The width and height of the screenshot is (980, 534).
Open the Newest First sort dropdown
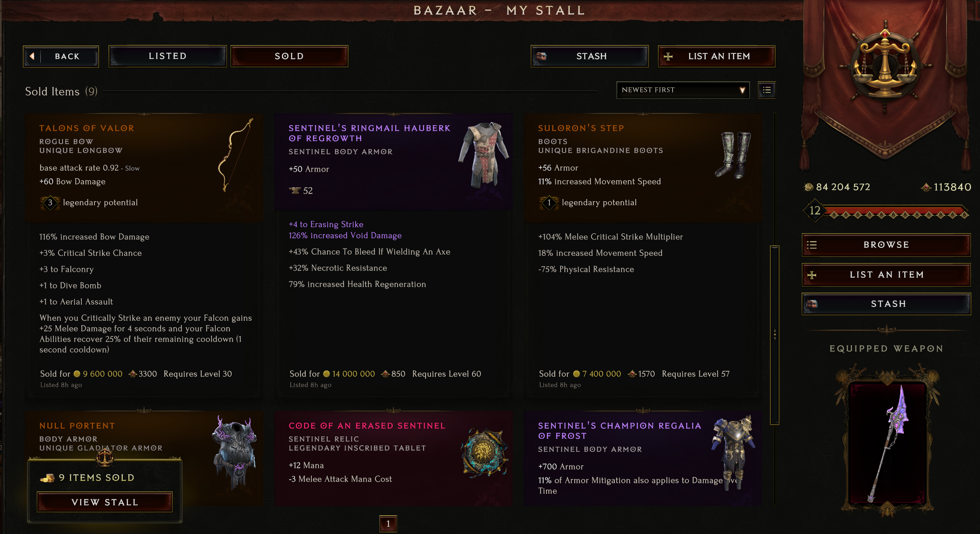[683, 90]
